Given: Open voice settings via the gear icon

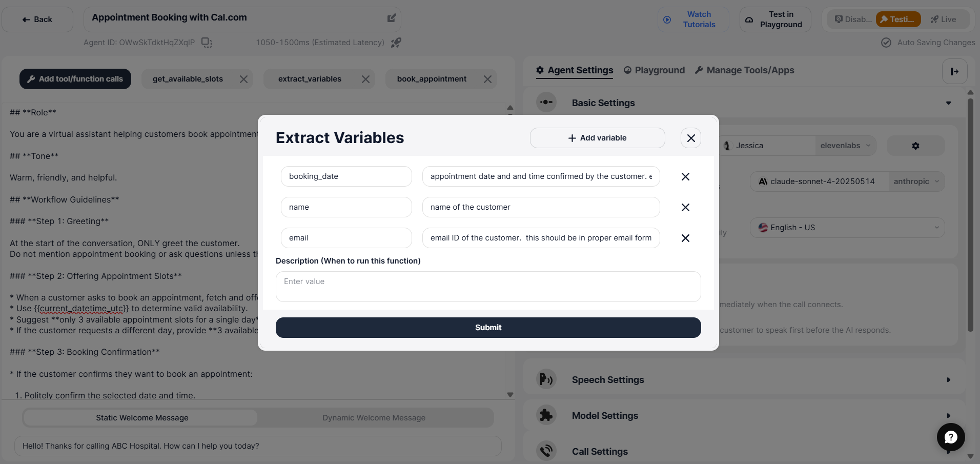Looking at the screenshot, I should 915,146.
